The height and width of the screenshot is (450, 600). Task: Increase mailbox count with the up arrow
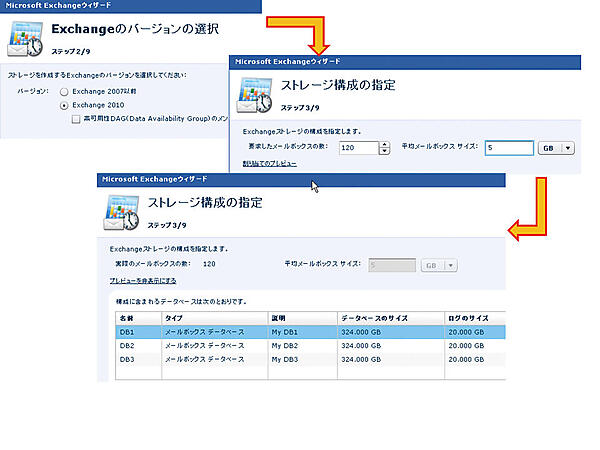pyautogui.click(x=385, y=144)
